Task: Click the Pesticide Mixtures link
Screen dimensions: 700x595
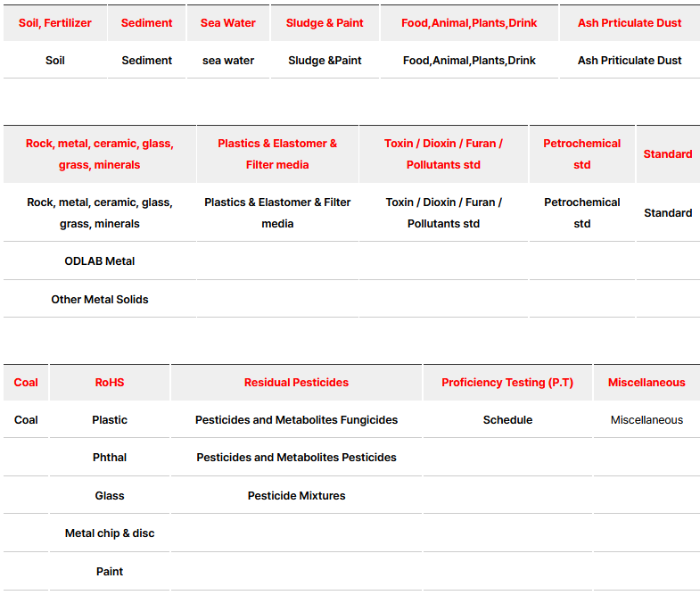Action: click(296, 496)
